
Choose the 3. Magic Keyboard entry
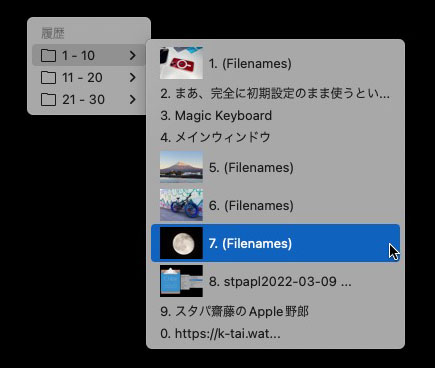click(x=275, y=115)
